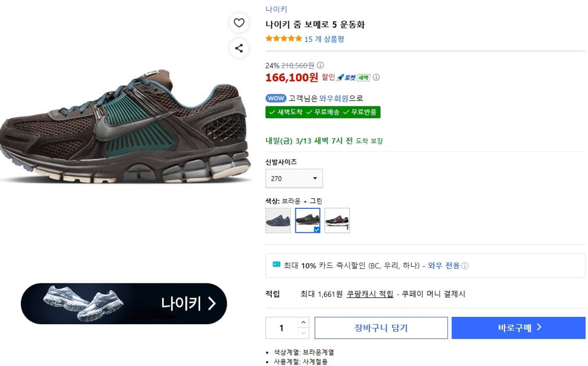Click the share icon below the heart

click(239, 49)
